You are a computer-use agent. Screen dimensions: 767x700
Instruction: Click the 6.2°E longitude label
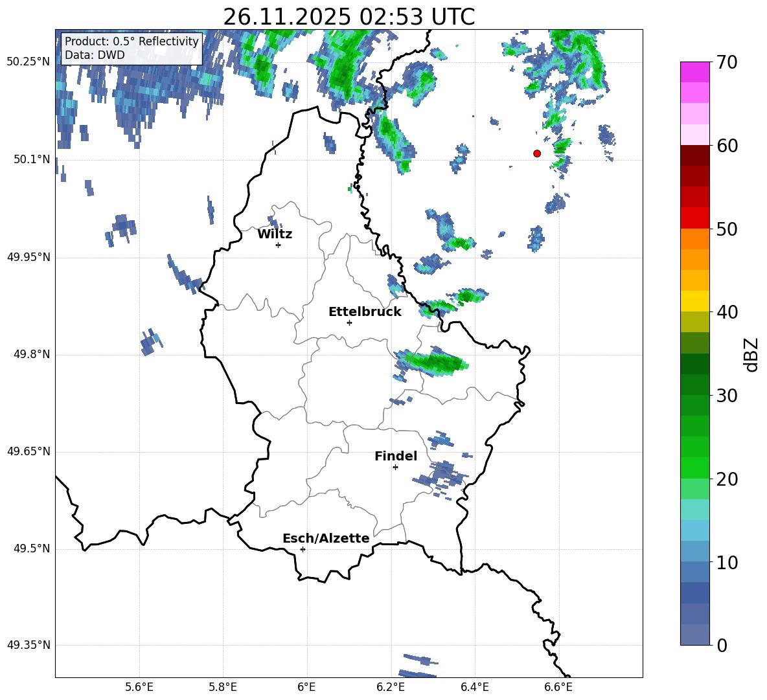[391, 687]
